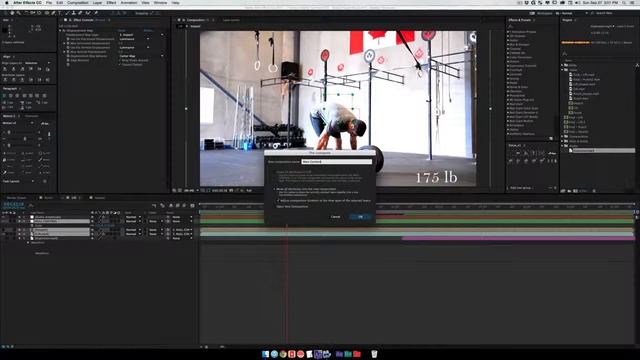Click the New composition name field

pos(336,162)
